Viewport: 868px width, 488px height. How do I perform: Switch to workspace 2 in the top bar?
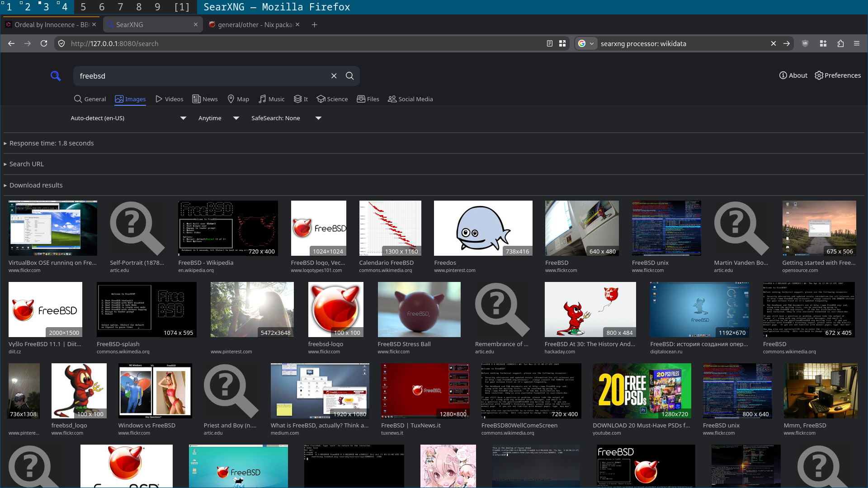[x=28, y=7]
